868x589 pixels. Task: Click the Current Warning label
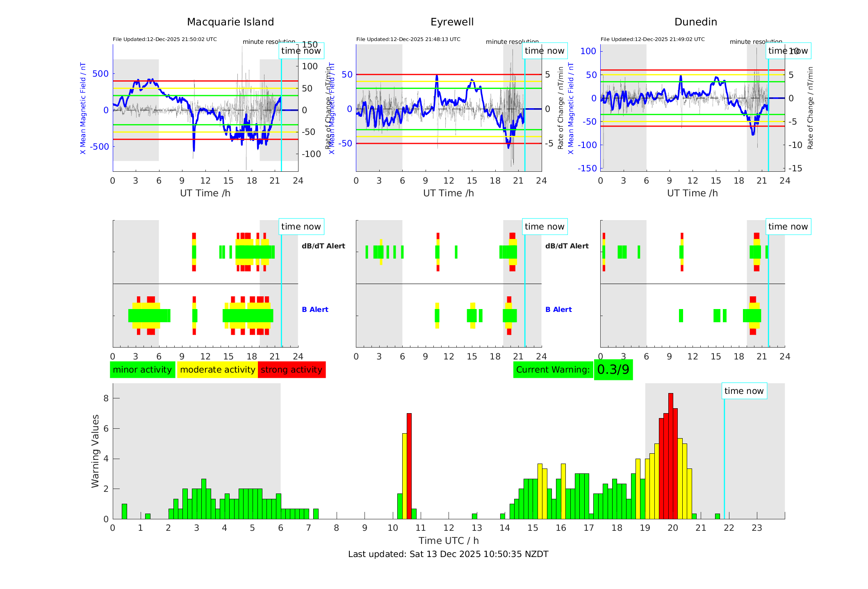pos(553,370)
